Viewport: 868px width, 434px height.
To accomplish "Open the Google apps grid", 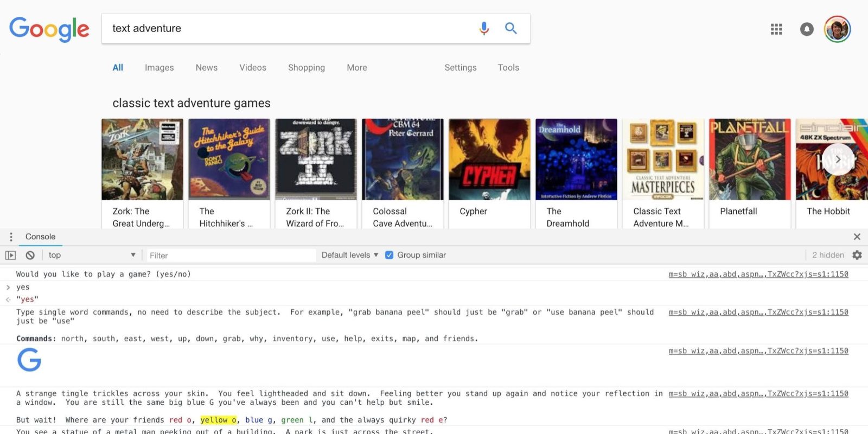I will (x=776, y=29).
